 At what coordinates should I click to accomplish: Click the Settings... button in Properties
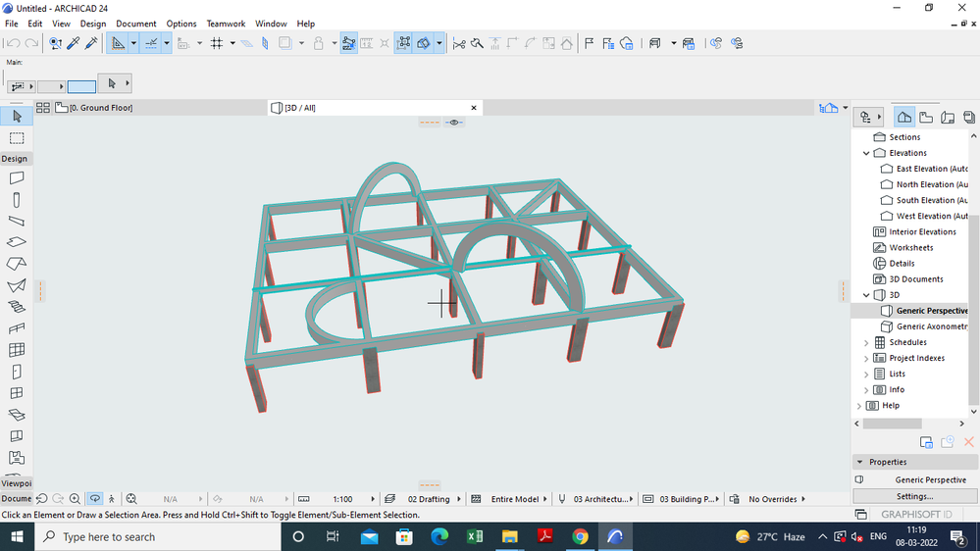tap(914, 496)
